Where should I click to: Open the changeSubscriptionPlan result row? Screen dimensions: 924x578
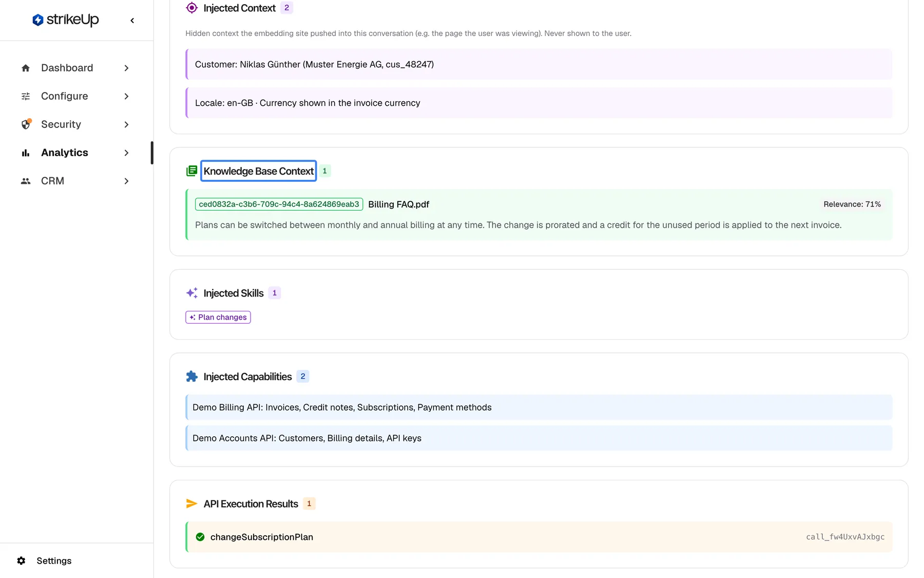click(x=539, y=537)
